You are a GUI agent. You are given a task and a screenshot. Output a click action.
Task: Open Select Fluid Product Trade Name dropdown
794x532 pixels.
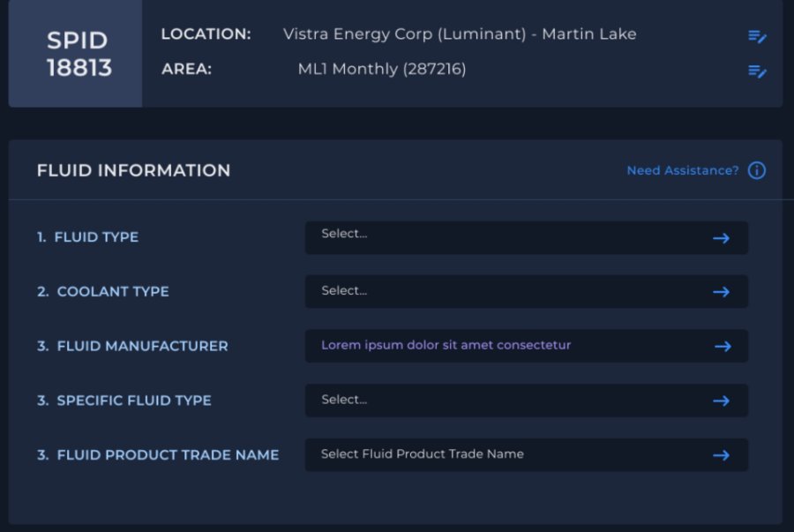coord(527,455)
